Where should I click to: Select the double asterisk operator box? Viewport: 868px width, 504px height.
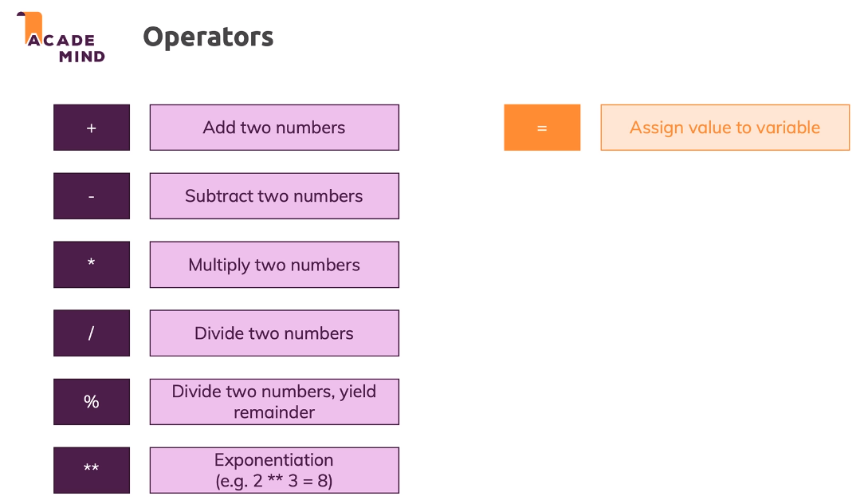click(92, 471)
